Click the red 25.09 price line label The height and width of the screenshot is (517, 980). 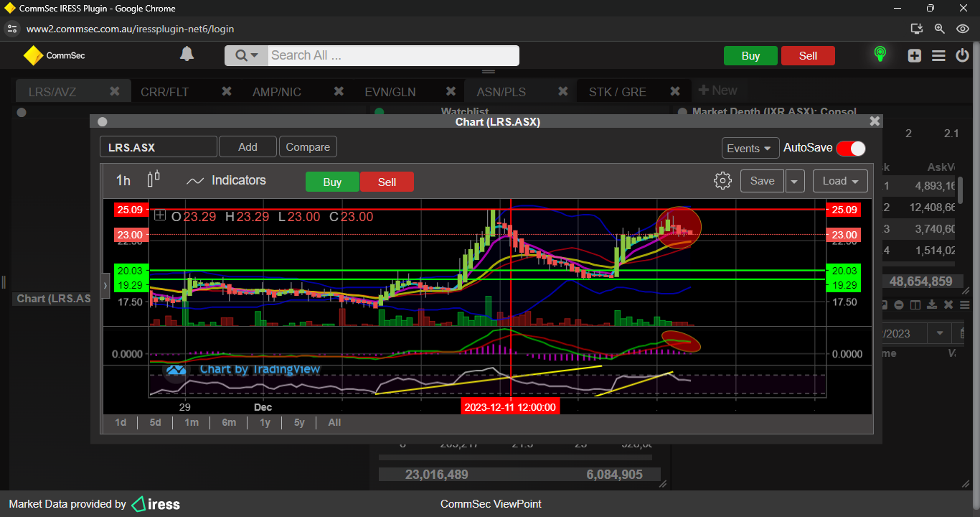click(131, 210)
